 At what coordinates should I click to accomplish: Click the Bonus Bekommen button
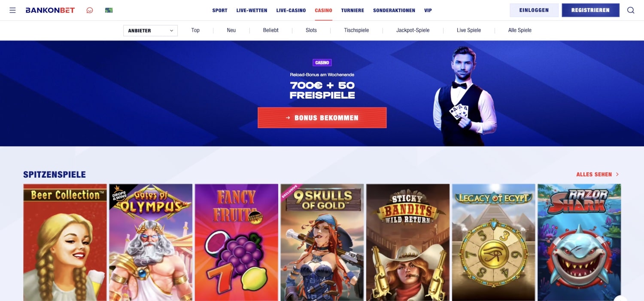click(322, 118)
